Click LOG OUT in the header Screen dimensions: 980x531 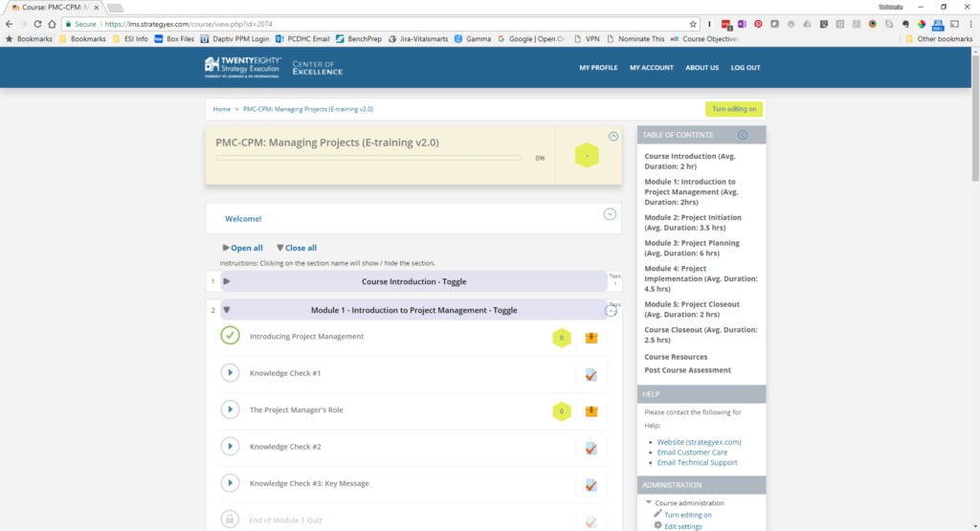746,68
